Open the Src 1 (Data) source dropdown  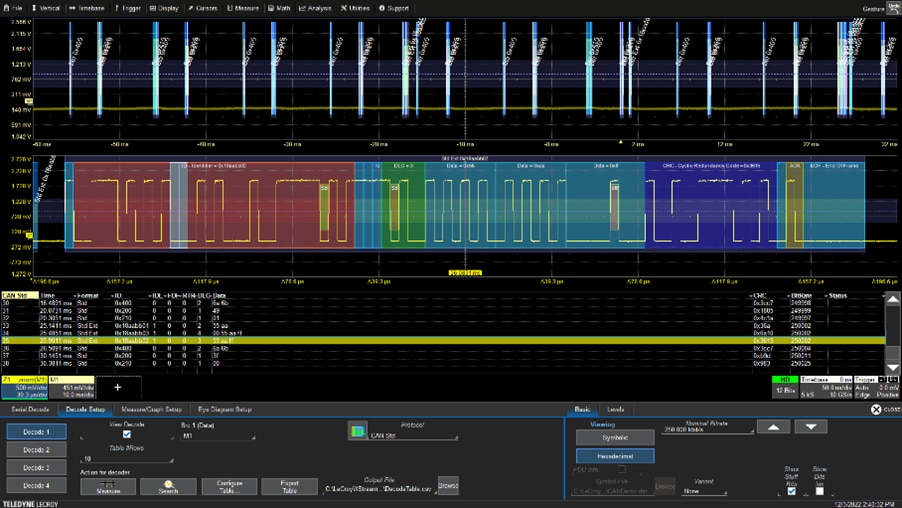[217, 436]
